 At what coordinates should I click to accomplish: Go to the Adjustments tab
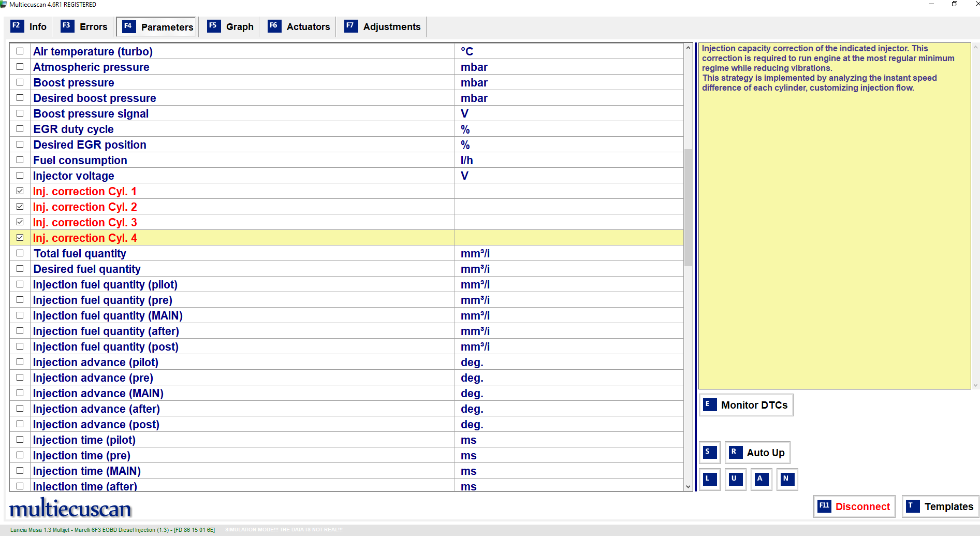click(x=383, y=27)
